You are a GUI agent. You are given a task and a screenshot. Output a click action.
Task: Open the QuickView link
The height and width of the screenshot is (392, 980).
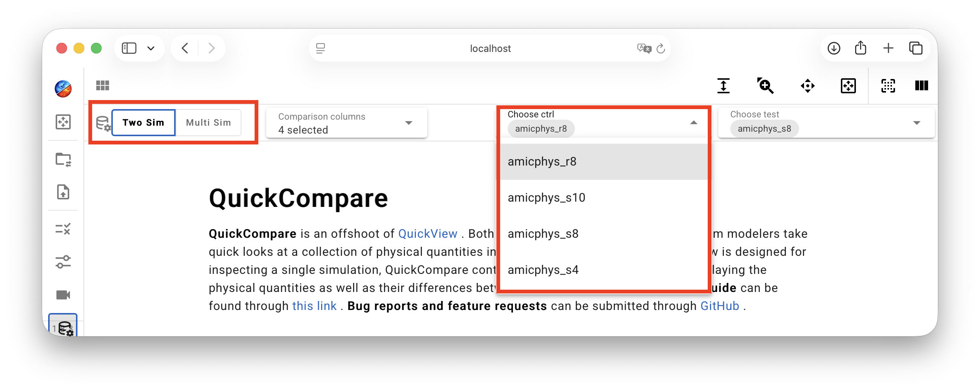pos(428,234)
